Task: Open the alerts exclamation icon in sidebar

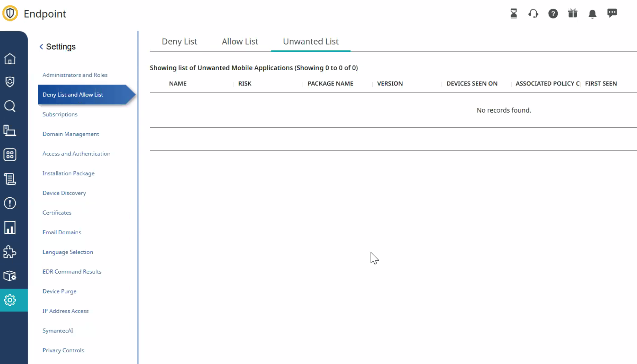Action: [x=10, y=203]
